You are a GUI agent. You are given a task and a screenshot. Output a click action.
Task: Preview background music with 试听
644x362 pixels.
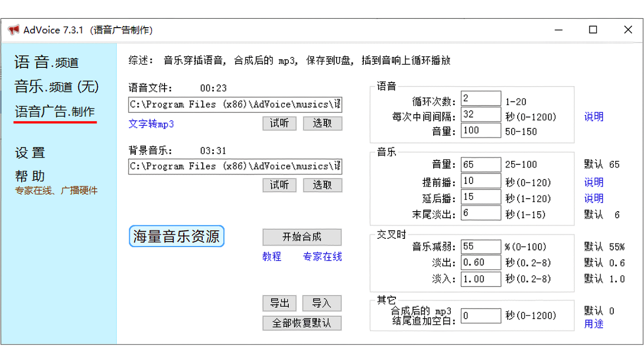click(279, 185)
